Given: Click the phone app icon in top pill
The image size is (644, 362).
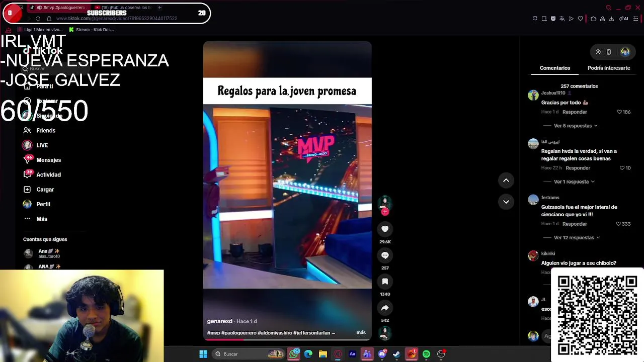Looking at the screenshot, I should (609, 52).
